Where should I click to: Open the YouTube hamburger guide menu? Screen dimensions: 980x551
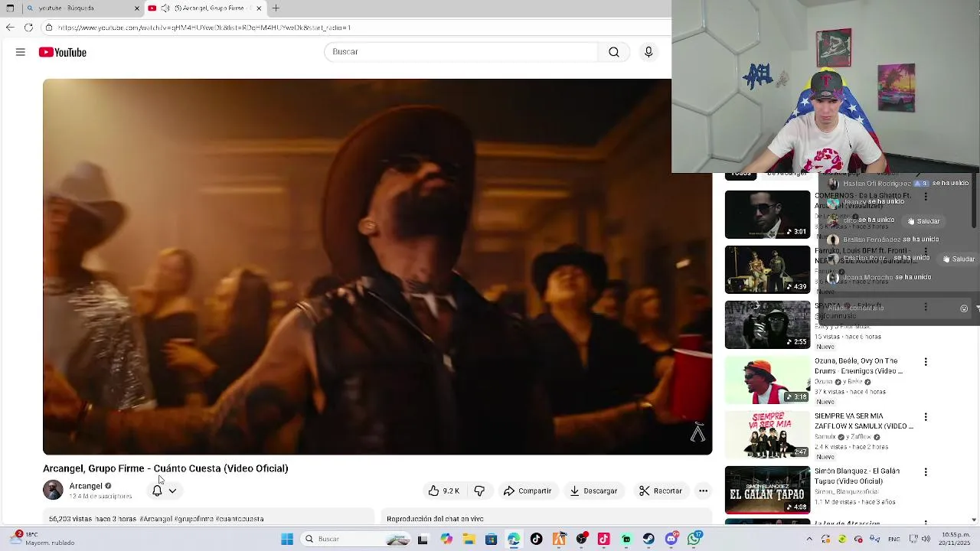tap(21, 52)
